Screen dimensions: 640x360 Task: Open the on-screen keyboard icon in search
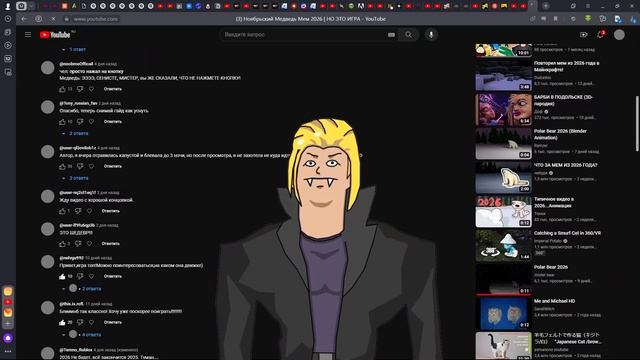click(391, 35)
